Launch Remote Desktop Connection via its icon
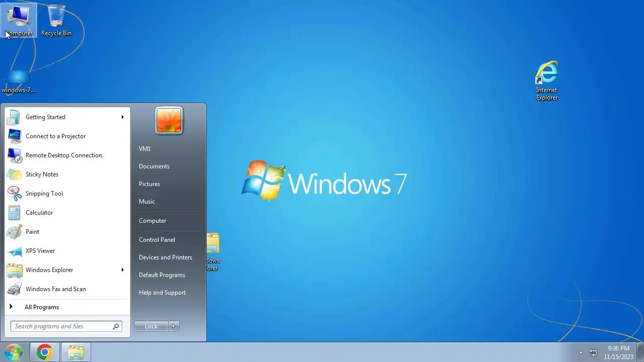 pyautogui.click(x=14, y=155)
